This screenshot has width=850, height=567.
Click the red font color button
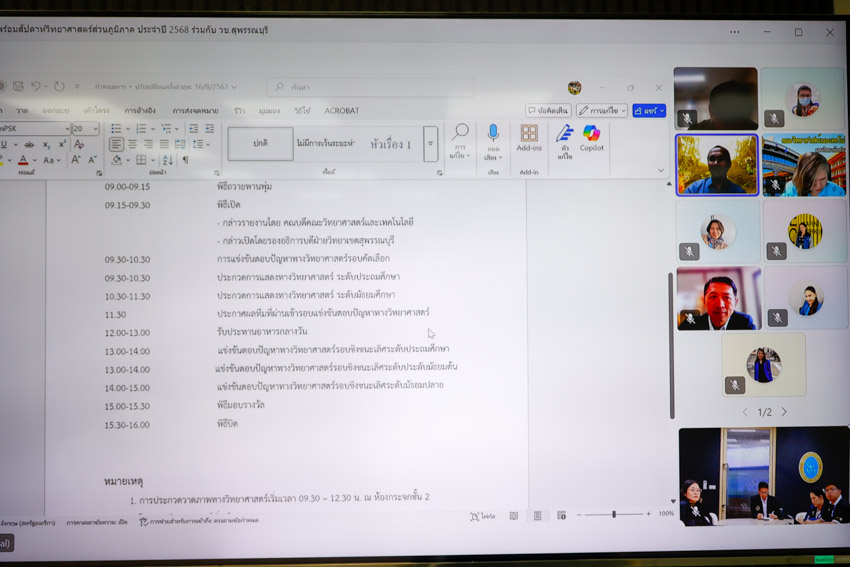click(23, 160)
